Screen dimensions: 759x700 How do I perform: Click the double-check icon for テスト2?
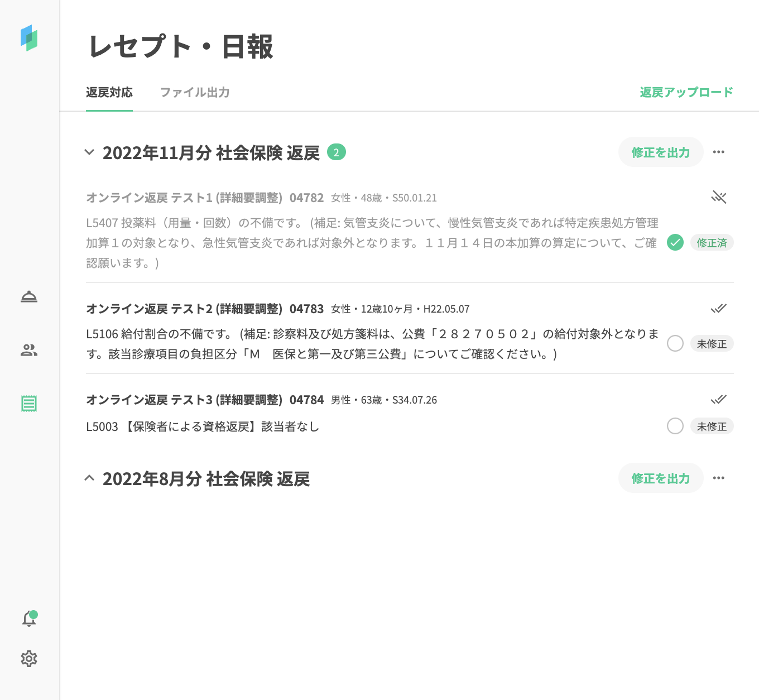718,309
